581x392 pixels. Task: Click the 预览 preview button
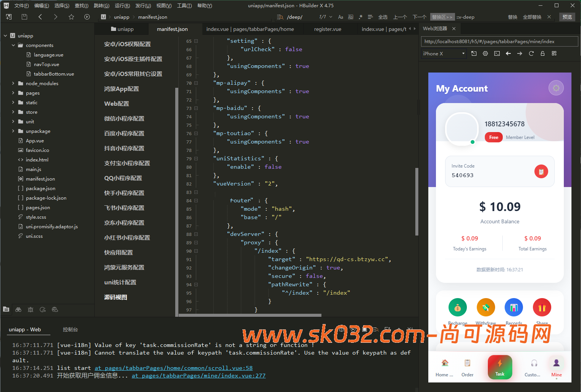point(567,17)
